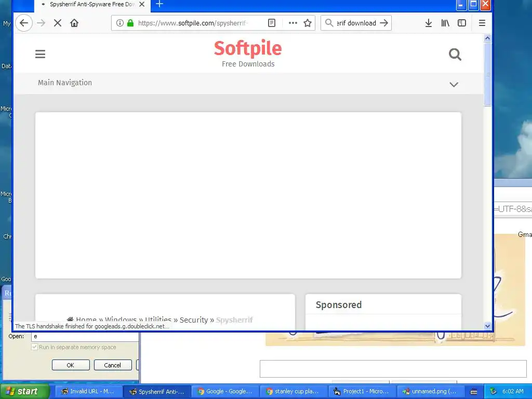Click the keyboard icon in system tray

(474, 392)
